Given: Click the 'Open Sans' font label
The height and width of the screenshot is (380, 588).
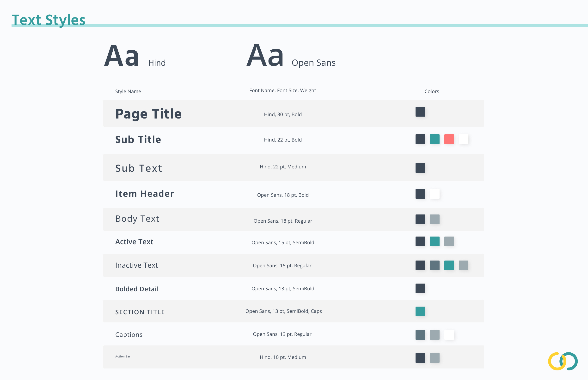Looking at the screenshot, I should tap(313, 63).
